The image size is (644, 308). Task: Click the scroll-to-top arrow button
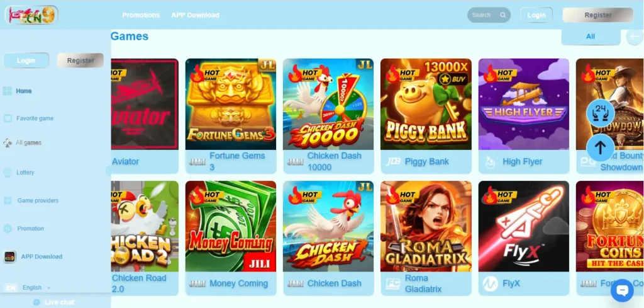coord(600,147)
